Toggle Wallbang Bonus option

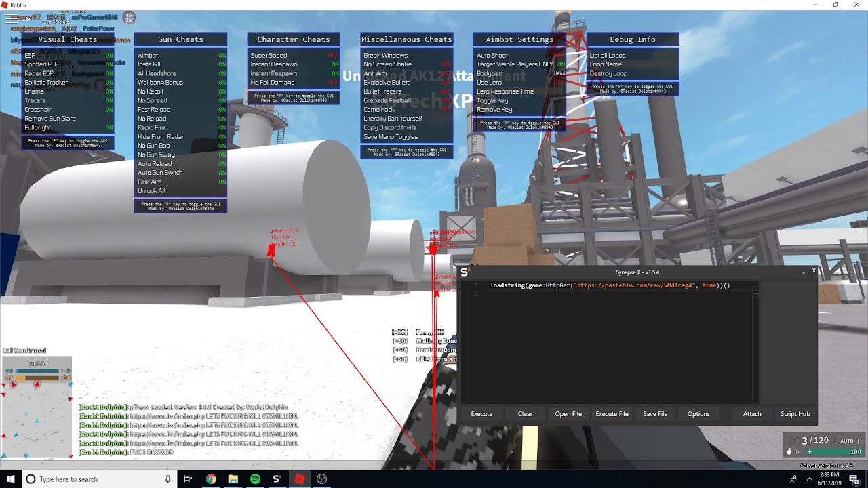pyautogui.click(x=181, y=83)
